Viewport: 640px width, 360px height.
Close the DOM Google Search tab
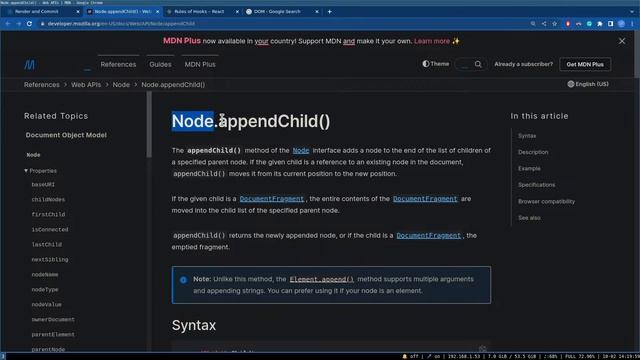[x=317, y=11]
